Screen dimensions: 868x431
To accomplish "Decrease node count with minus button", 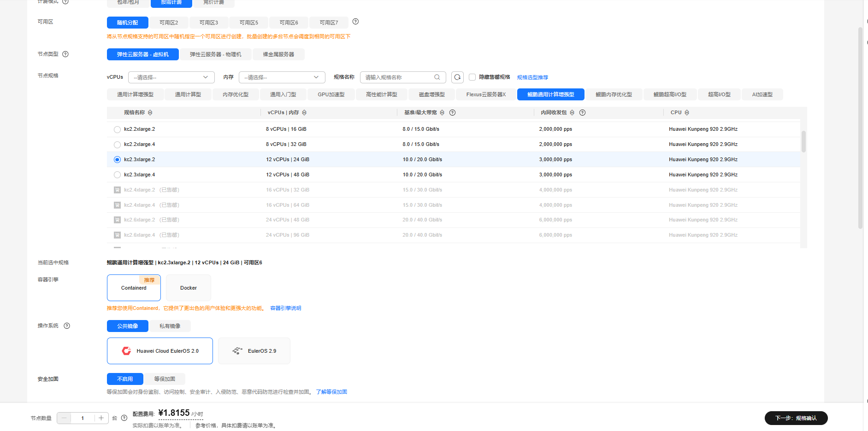I will (64, 418).
